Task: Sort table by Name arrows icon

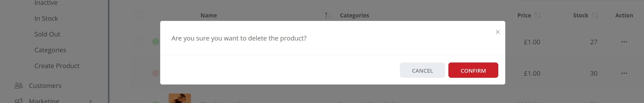Action: 328,15
